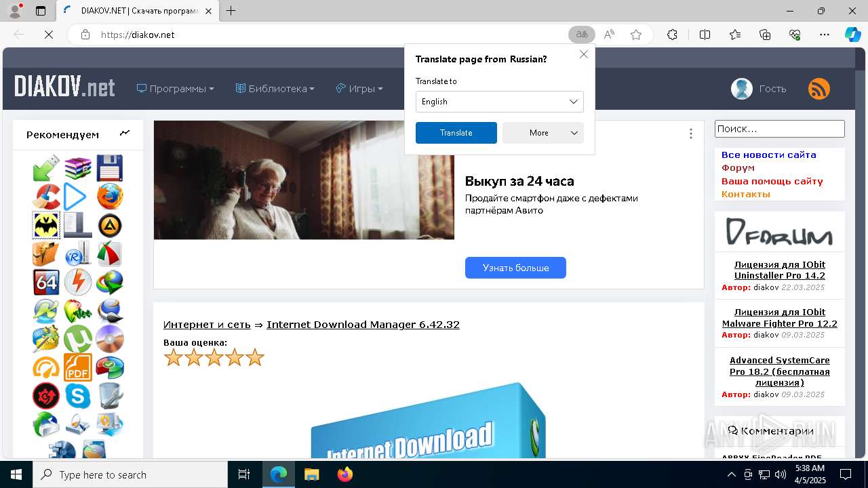This screenshot has width=868, height=488.
Task: Add this page to favorites star
Action: [x=636, y=35]
